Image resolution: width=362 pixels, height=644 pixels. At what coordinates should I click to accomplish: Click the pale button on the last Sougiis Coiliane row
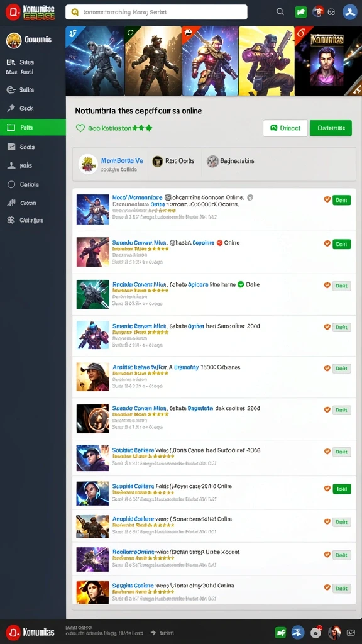tap(341, 588)
